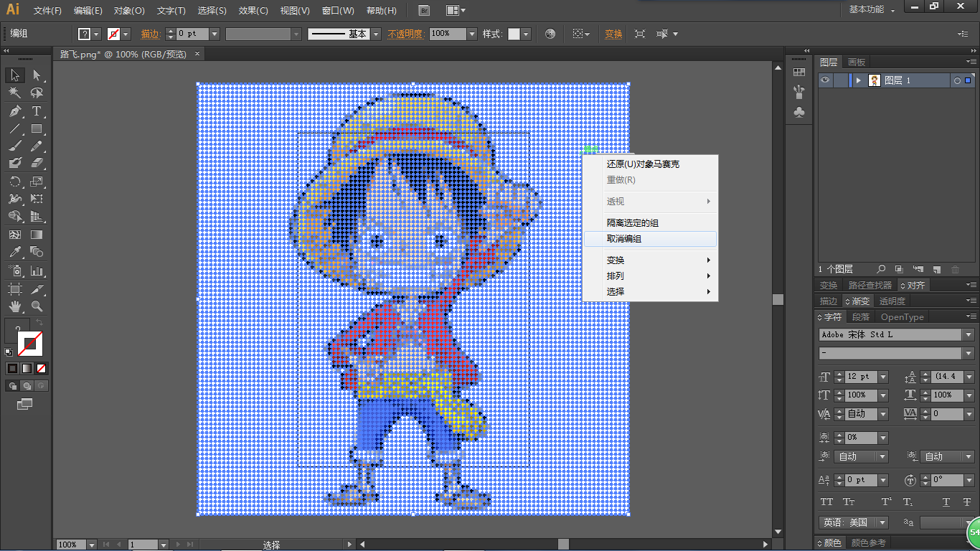The width and height of the screenshot is (980, 551).
Task: Click the target circle of 图层 1
Action: [957, 80]
